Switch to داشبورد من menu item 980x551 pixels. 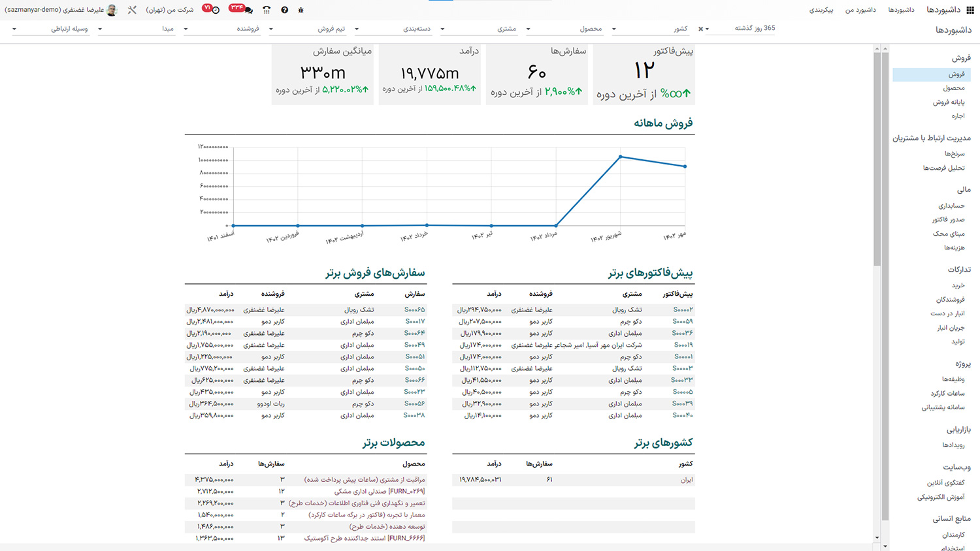pos(860,10)
